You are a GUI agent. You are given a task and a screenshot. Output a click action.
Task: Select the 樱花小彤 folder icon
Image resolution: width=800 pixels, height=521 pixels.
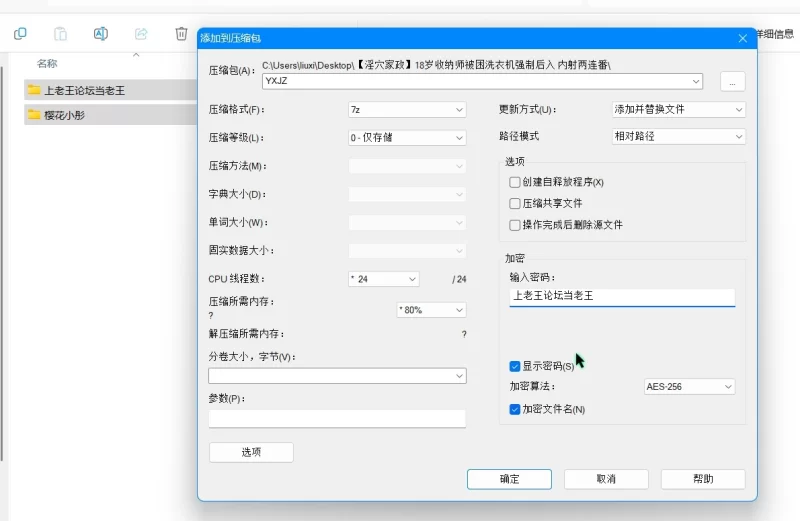[34, 115]
